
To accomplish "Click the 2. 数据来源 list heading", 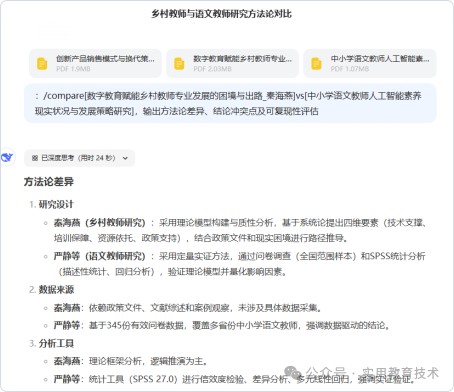I will (52, 290).
